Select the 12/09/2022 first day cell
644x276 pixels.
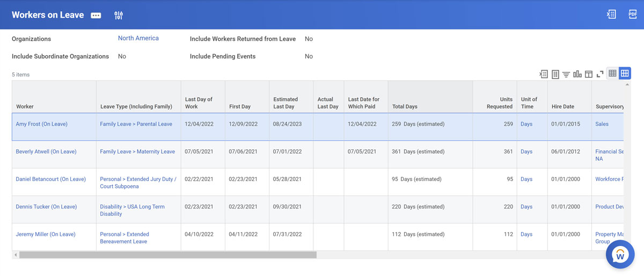247,127
